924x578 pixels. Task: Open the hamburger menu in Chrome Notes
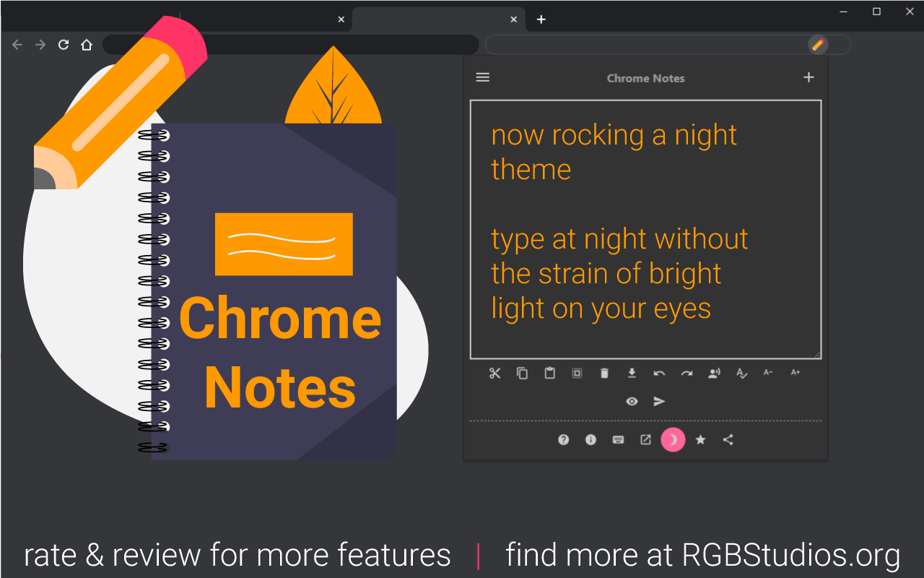point(483,77)
